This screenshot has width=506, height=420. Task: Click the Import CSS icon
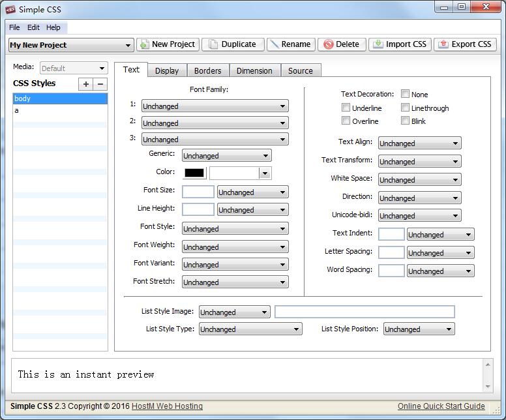pyautogui.click(x=377, y=44)
